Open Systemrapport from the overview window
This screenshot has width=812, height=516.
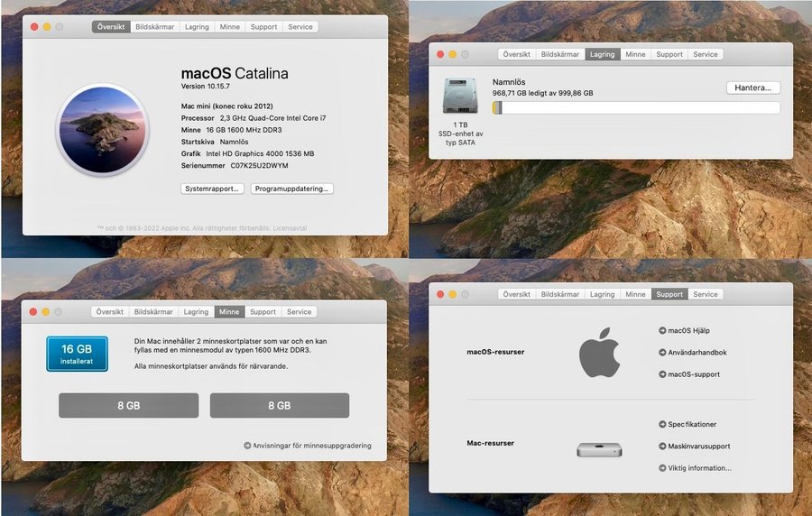(213, 189)
